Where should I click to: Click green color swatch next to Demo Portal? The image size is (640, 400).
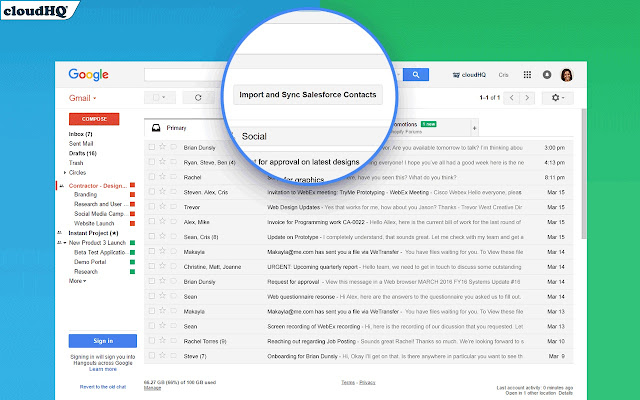coord(132,262)
